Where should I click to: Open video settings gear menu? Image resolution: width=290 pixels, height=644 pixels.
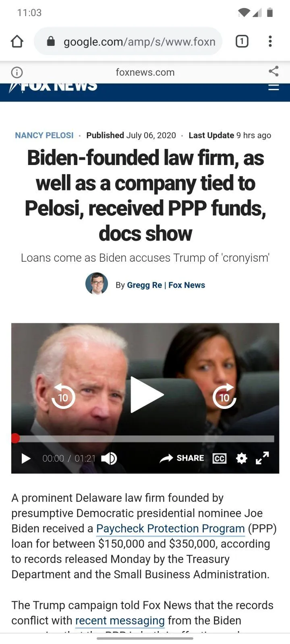tap(241, 458)
